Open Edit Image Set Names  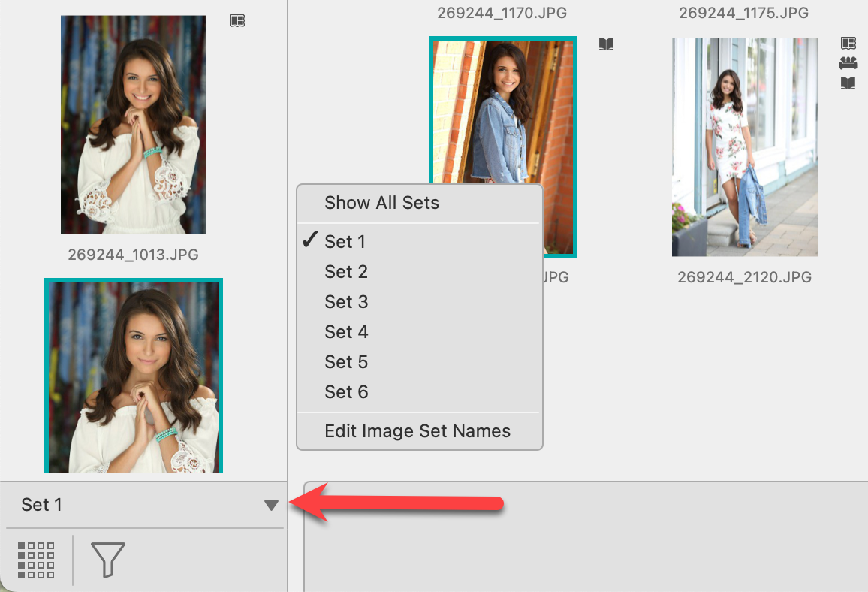click(x=417, y=431)
